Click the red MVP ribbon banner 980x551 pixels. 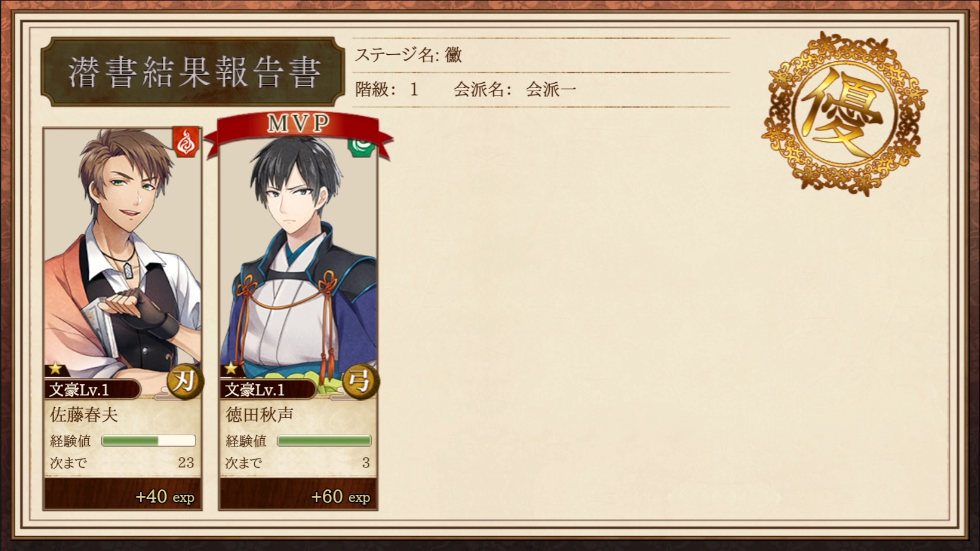299,130
